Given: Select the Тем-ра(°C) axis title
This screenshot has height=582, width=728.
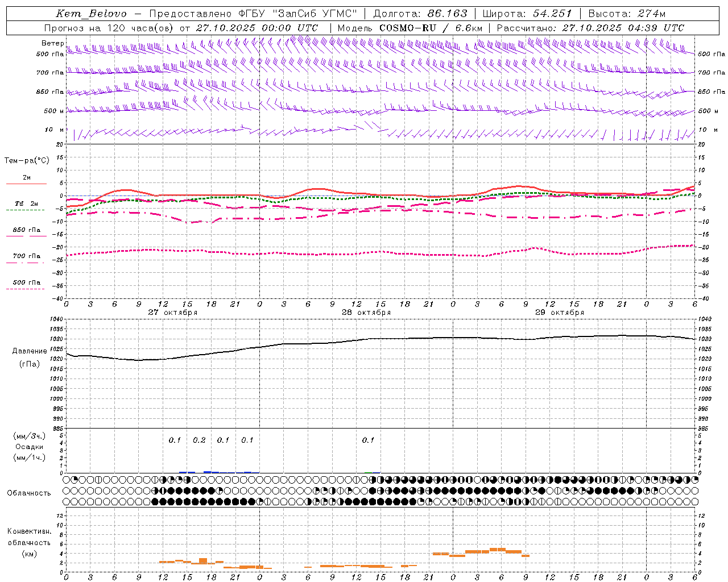Looking at the screenshot, I should [27, 161].
